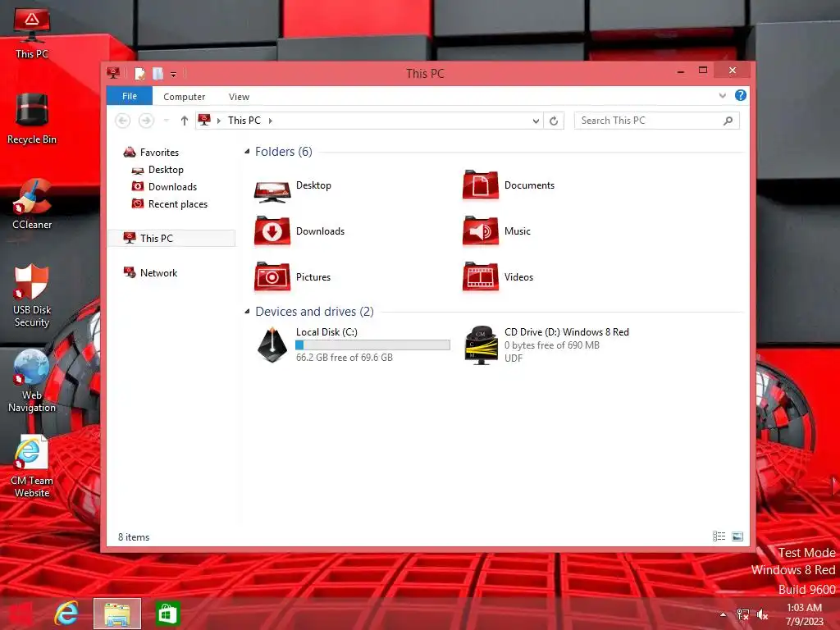This screenshot has height=630, width=840.
Task: Expand This PC breadcrumb arrow
Action: pyautogui.click(x=271, y=121)
